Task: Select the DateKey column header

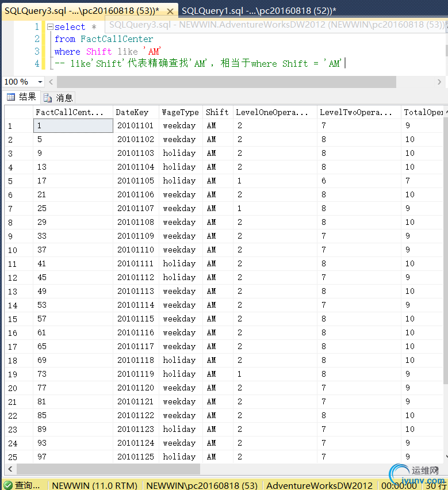Action: pyautogui.click(x=136, y=112)
